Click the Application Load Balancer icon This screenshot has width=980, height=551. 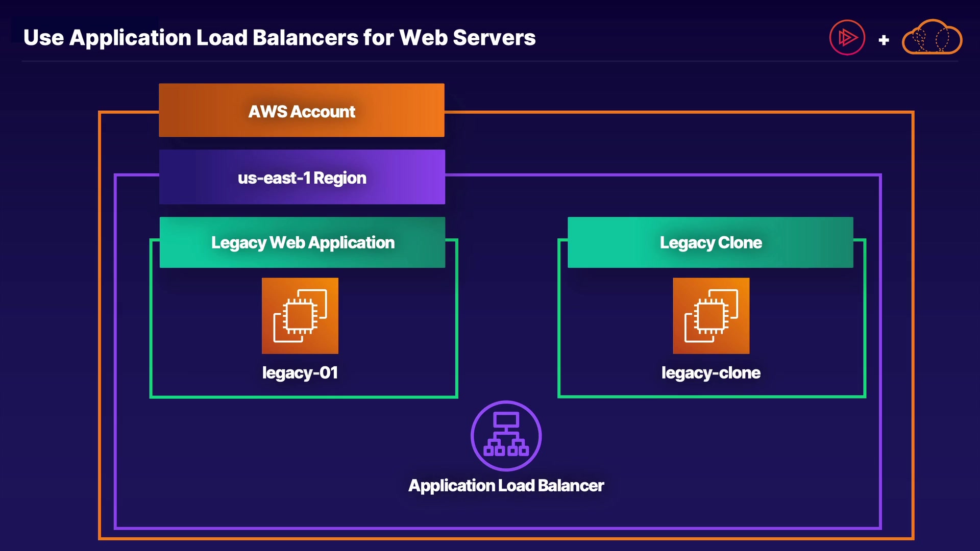point(506,436)
